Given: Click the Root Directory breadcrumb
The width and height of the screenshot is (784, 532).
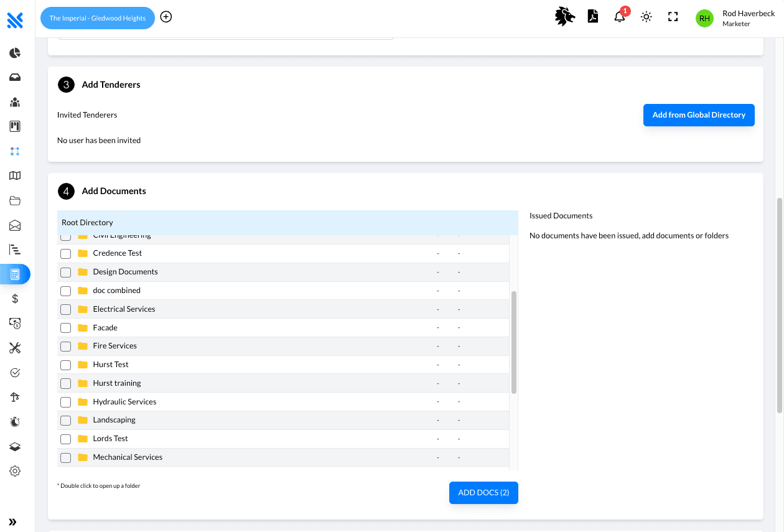Looking at the screenshot, I should coord(87,223).
